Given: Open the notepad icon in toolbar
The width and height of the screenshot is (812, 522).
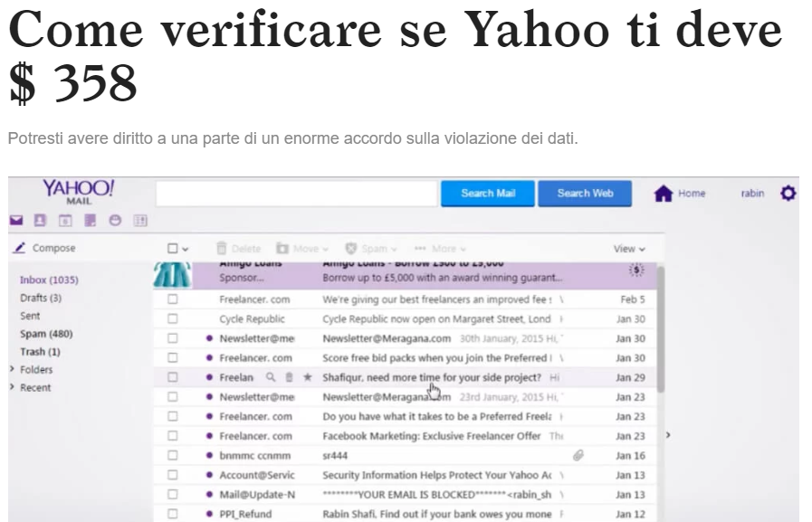Looking at the screenshot, I should [91, 221].
